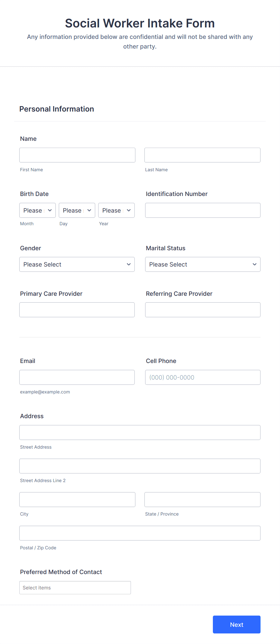Select the Street Address input
The image size is (280, 644).
140,432
